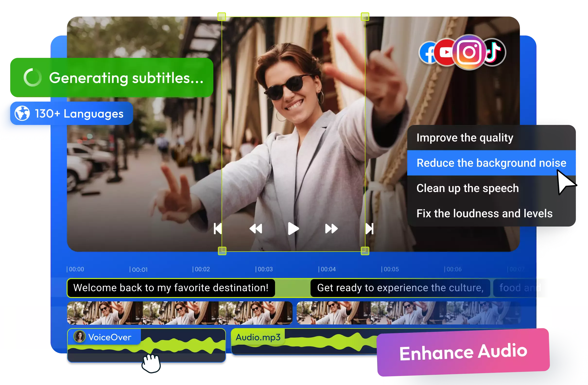Skip to the start of the video
Image resolution: width=588 pixels, height=385 pixels.
pos(218,228)
